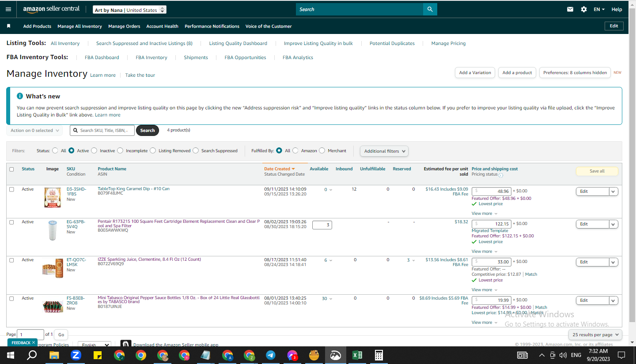Open 25 results per page dropdown

(x=595, y=334)
